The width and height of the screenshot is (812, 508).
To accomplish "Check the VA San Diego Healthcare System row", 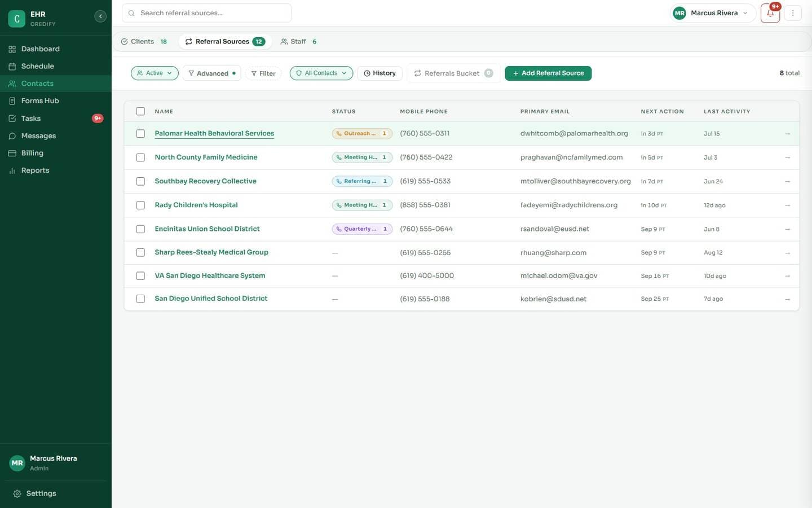I will point(140,275).
